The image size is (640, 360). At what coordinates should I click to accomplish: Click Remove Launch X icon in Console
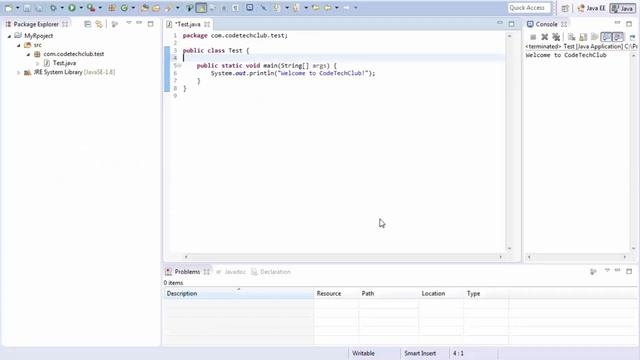544,37
